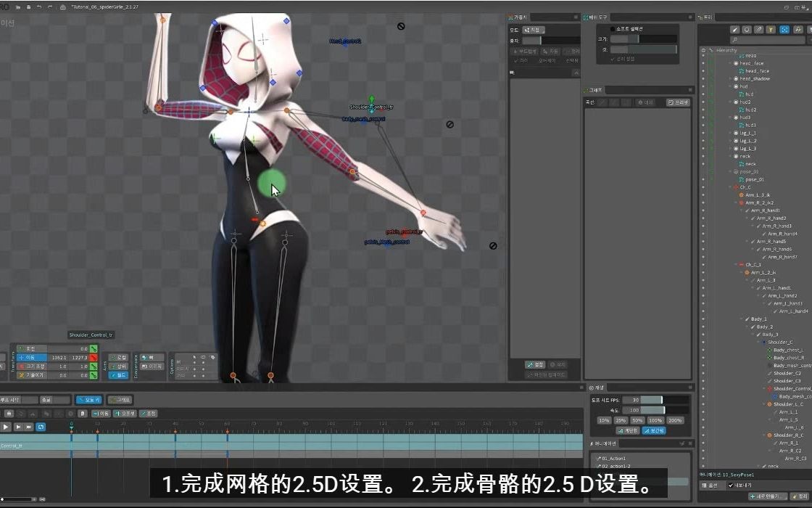812x508 pixels.
Task: Select the World axis option
Action: click(x=119, y=374)
